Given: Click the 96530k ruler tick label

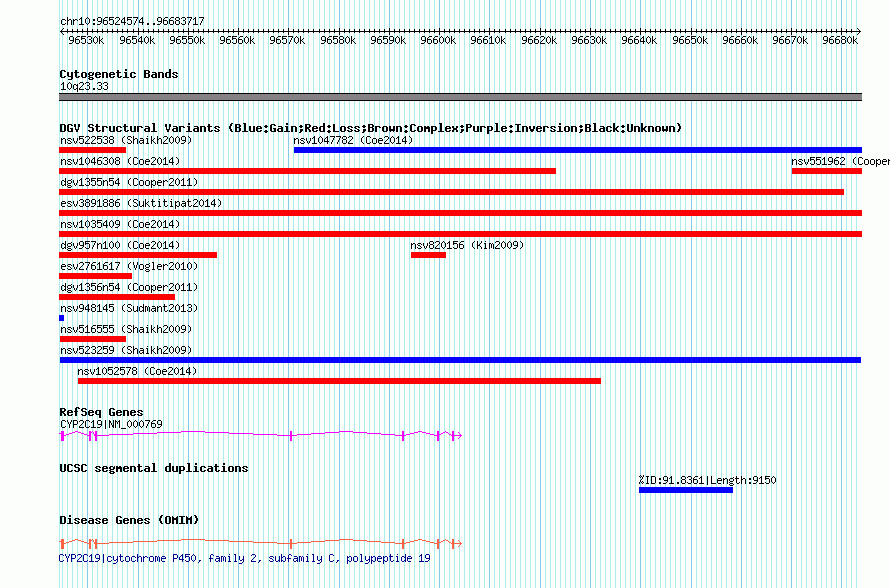Looking at the screenshot, I should coord(86,40).
